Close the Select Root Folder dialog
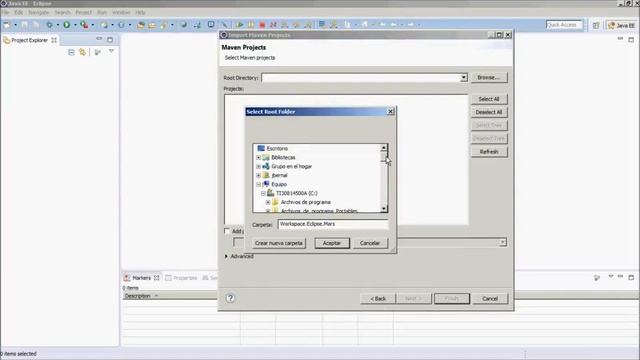This screenshot has width=640, height=360. (390, 111)
